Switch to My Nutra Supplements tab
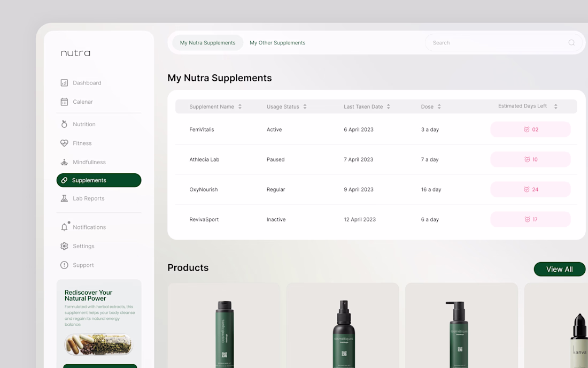Viewport: 588px width, 368px height. tap(208, 43)
